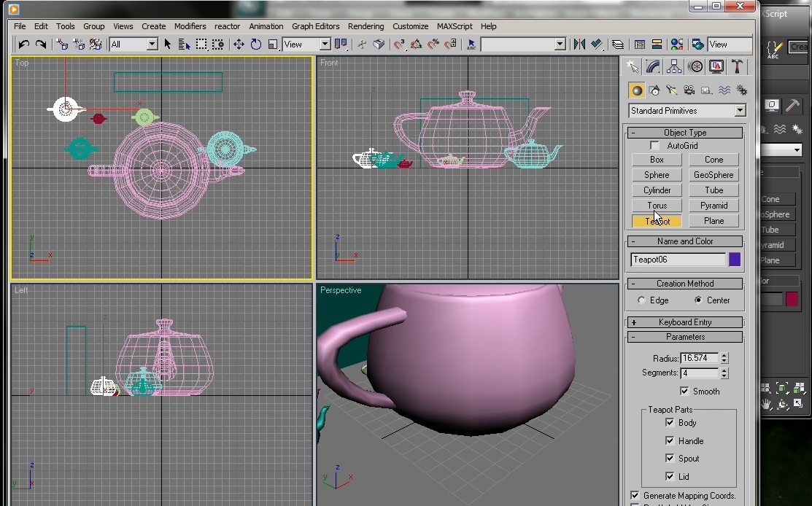Open the Hierarchy panel
This screenshot has width=812, height=506.
pos(673,66)
